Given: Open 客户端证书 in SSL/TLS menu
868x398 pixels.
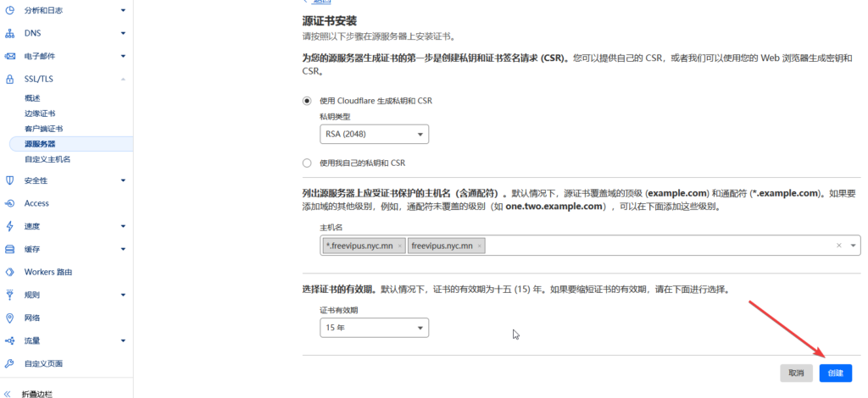Looking at the screenshot, I should point(43,129).
